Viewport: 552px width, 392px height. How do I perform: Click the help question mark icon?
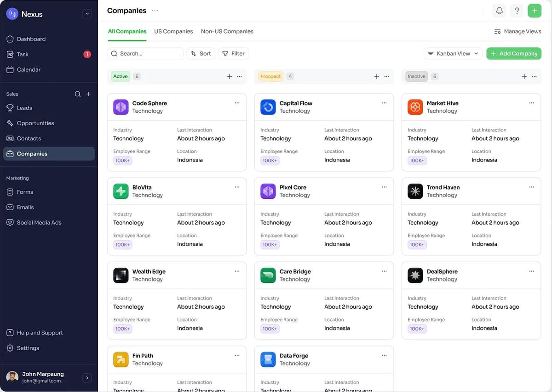point(517,11)
